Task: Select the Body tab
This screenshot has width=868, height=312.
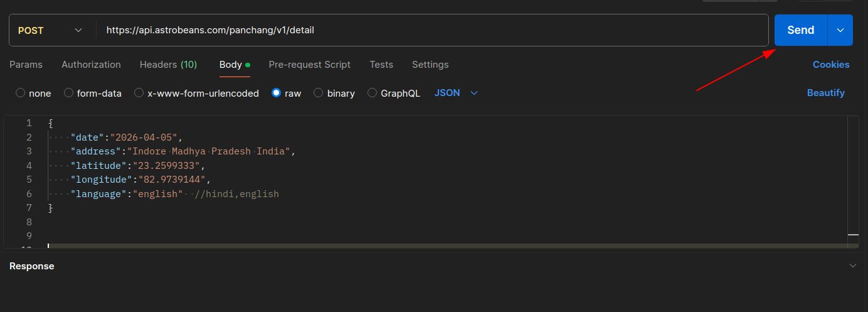Action: point(231,65)
